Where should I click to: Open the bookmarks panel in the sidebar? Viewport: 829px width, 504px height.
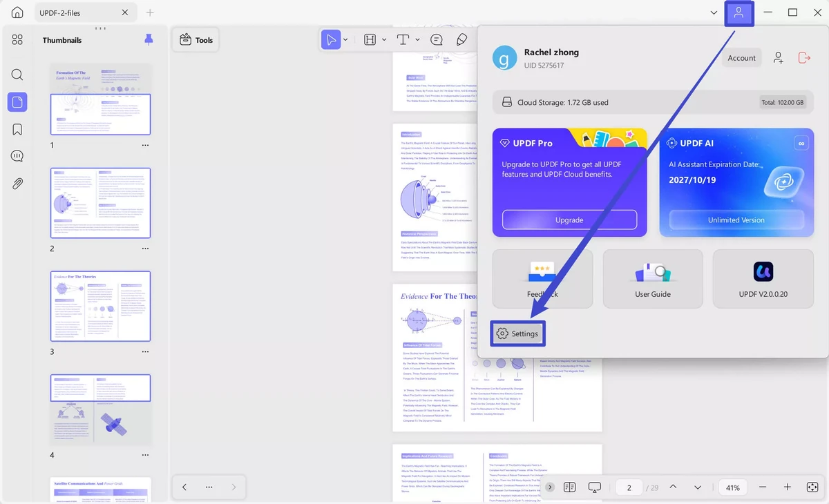tap(17, 129)
